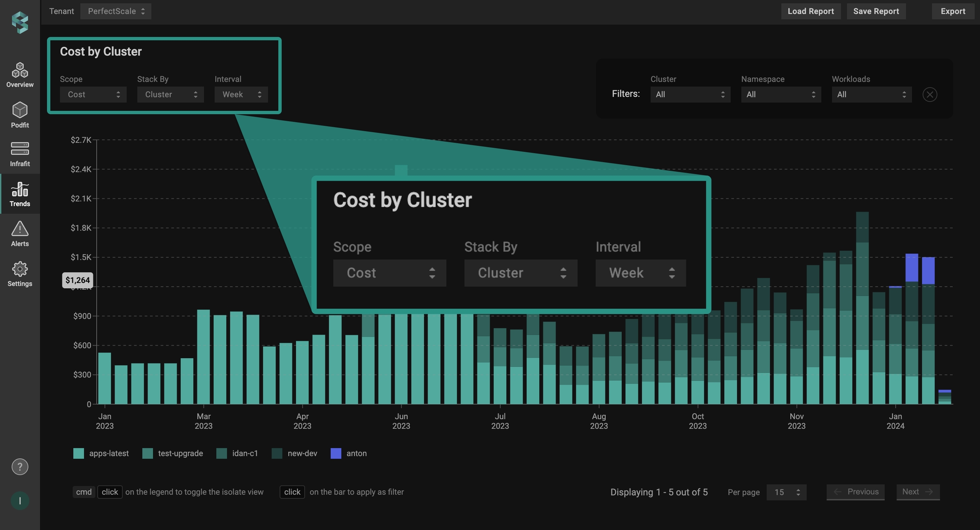This screenshot has width=980, height=530.
Task: Open the user avatar icon
Action: pos(20,501)
